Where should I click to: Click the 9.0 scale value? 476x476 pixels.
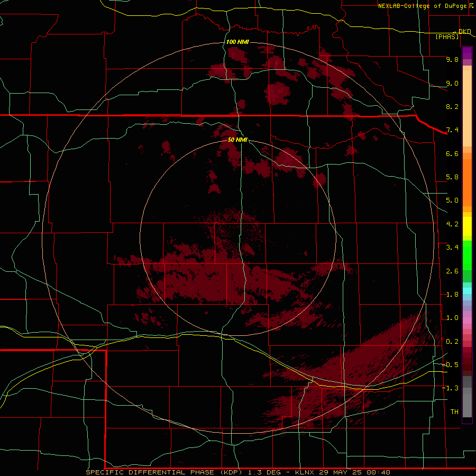(452, 83)
